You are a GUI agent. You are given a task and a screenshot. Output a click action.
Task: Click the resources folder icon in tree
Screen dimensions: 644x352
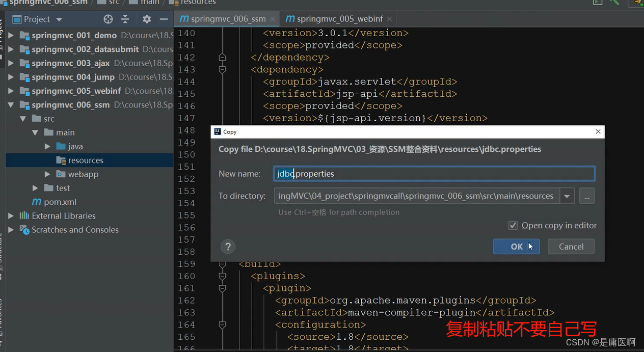click(61, 160)
